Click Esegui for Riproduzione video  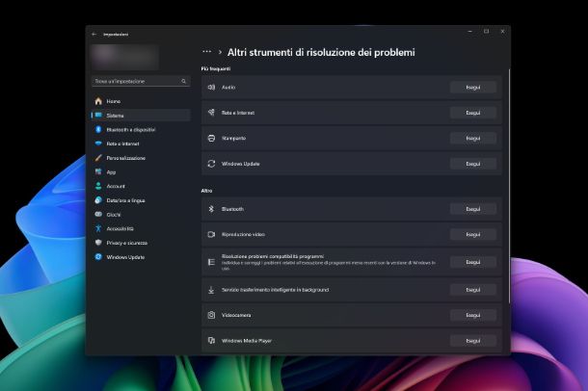tap(473, 234)
